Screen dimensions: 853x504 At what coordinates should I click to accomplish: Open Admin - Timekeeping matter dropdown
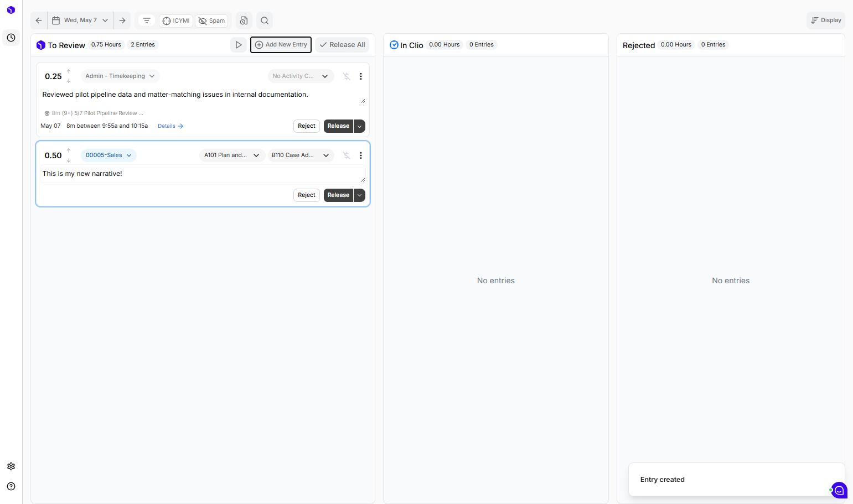pyautogui.click(x=120, y=76)
